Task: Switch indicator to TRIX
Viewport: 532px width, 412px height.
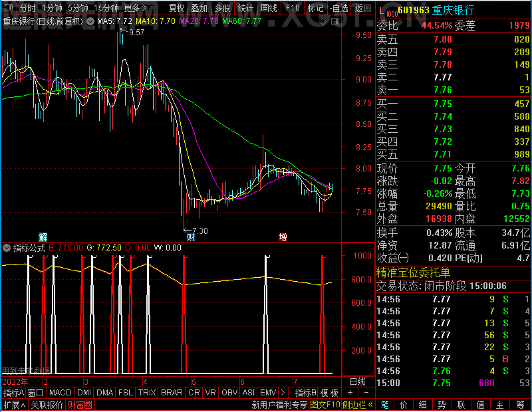Action: (x=147, y=393)
